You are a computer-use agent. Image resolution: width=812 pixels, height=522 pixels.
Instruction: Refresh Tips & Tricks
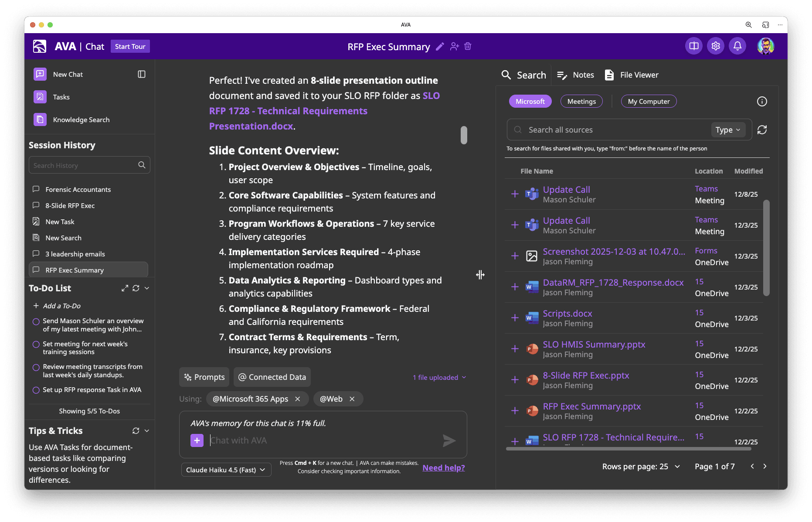point(136,431)
